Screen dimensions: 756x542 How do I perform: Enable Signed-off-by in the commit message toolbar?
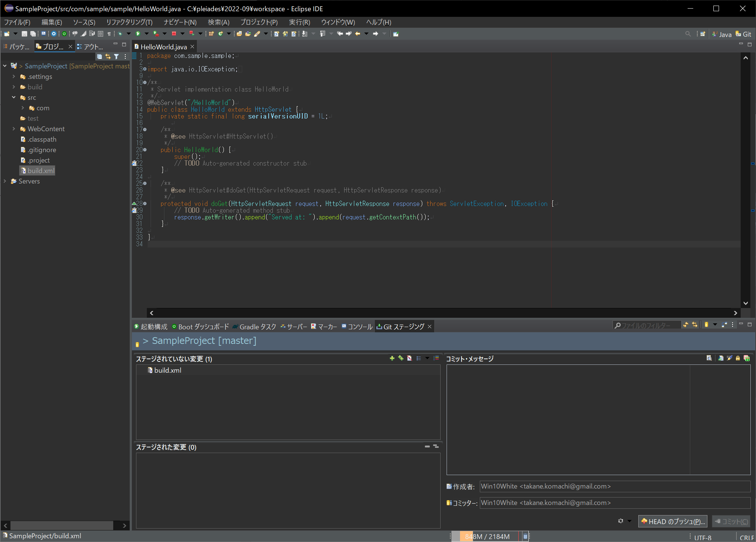point(729,358)
